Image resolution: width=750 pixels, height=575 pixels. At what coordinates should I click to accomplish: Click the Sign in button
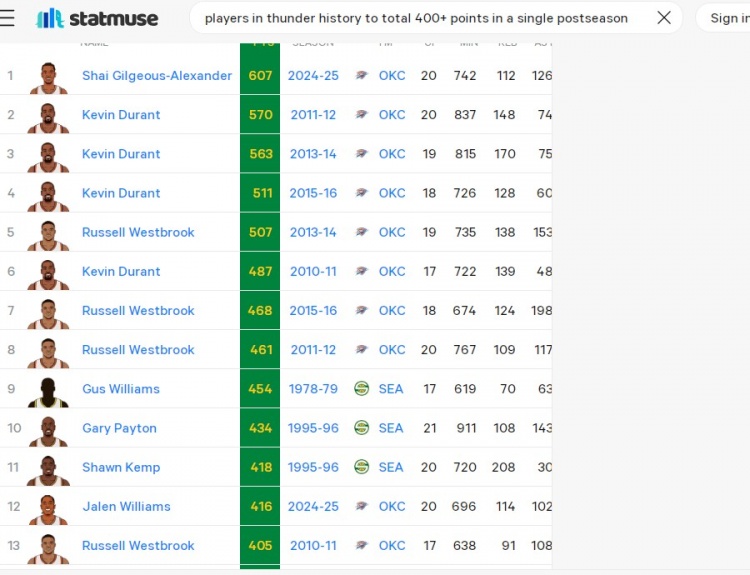click(728, 18)
